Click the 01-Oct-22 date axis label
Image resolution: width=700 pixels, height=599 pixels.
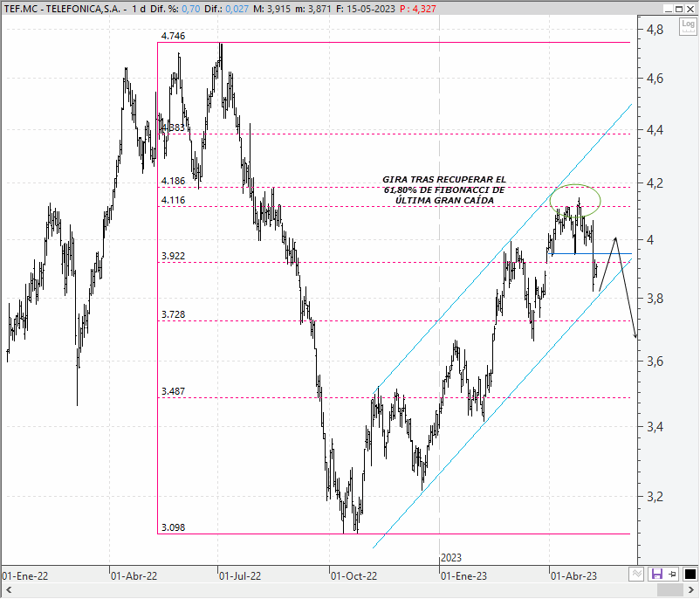point(353,576)
